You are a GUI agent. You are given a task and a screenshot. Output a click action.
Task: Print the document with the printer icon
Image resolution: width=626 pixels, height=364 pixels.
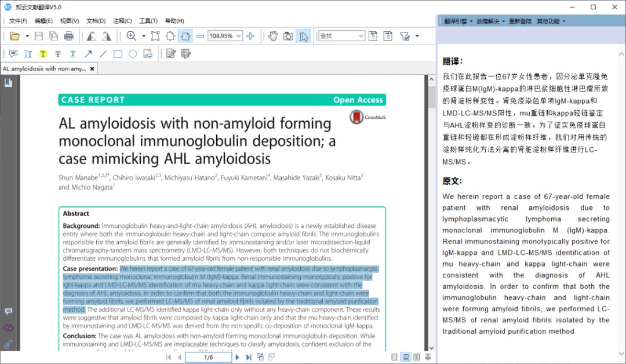[x=68, y=37]
